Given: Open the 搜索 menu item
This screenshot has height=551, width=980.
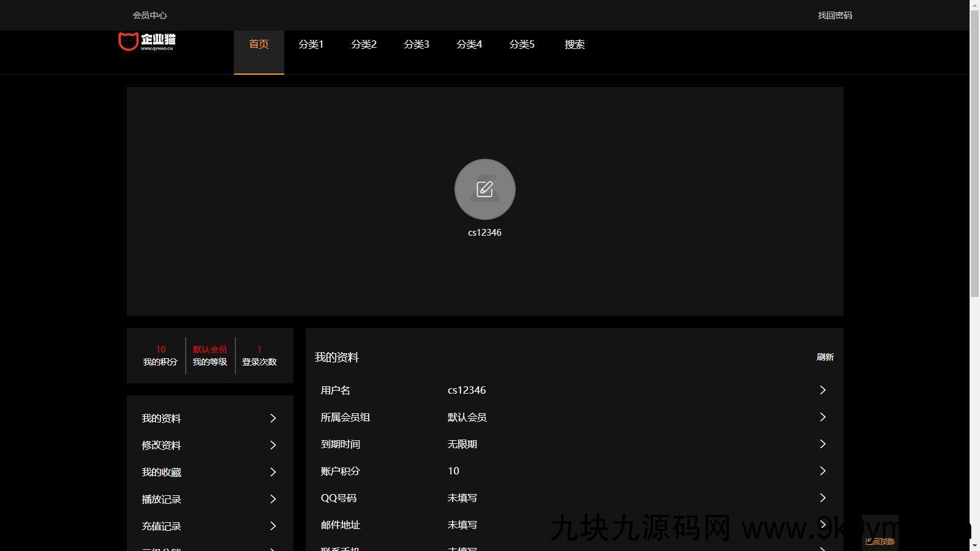Looking at the screenshot, I should click(x=574, y=44).
